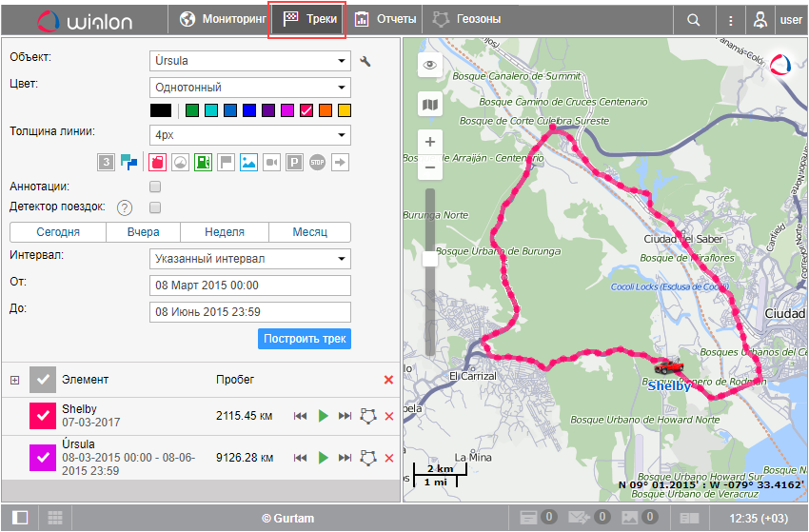Screen dimensions: 809x532
Task: Select the Сегодня interval button
Action: [58, 232]
